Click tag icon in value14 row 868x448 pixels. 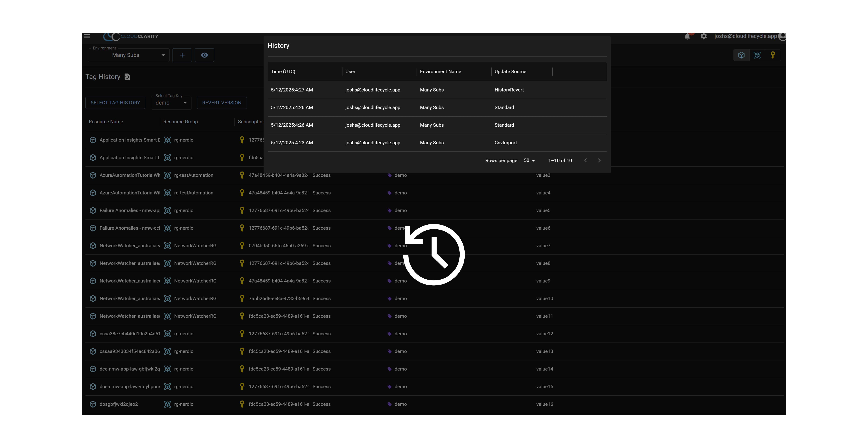[x=390, y=369]
